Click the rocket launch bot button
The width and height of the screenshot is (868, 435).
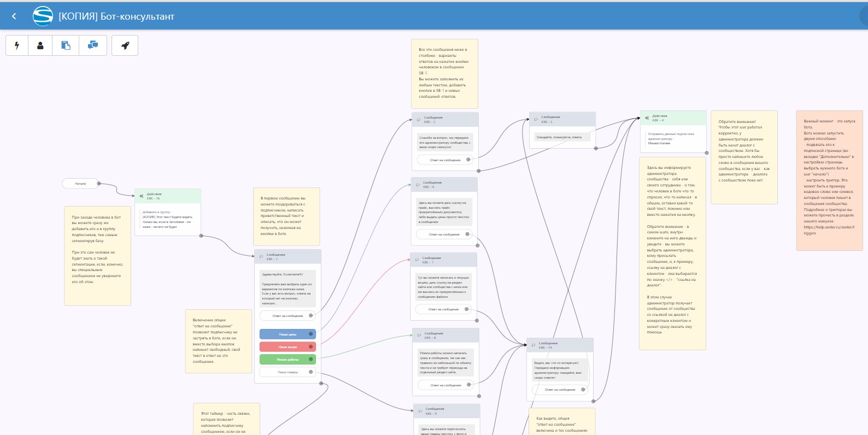click(x=125, y=45)
